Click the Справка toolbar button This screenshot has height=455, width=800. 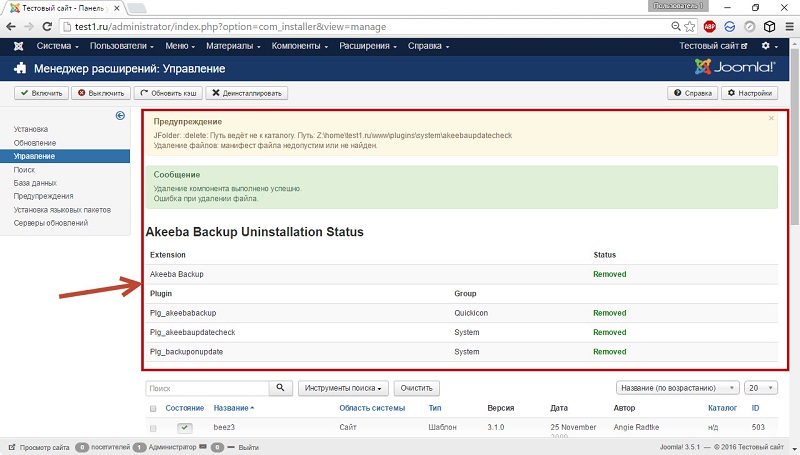point(692,93)
